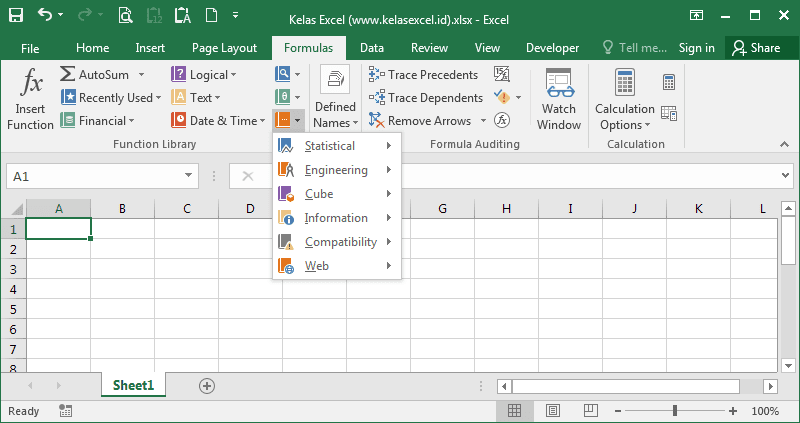Switch to the Developer tab
The image size is (800, 423).
pos(553,48)
